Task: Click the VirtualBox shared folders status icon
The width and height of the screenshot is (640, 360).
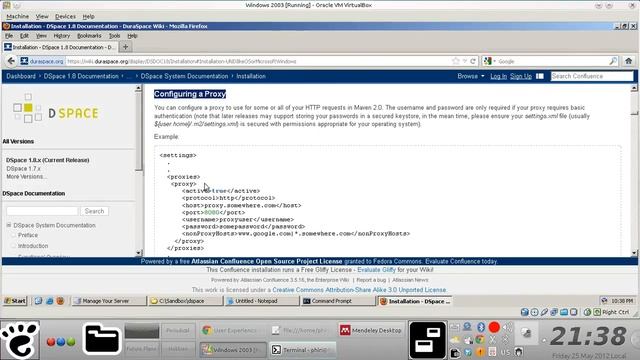Action: 564,312
